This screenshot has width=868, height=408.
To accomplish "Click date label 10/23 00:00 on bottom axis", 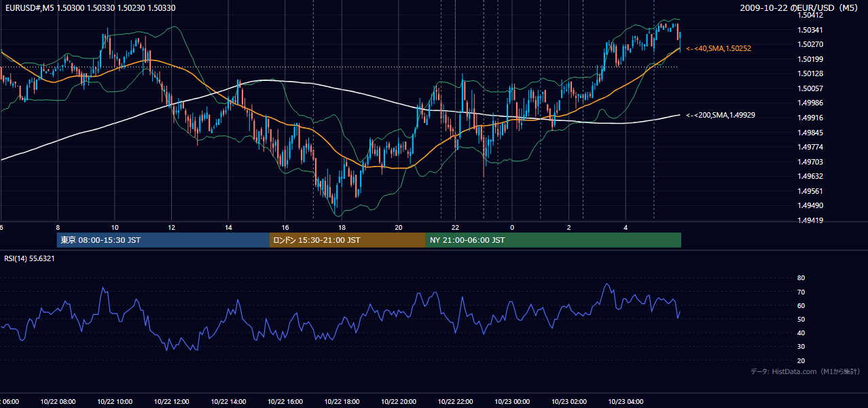I will (x=512, y=402).
